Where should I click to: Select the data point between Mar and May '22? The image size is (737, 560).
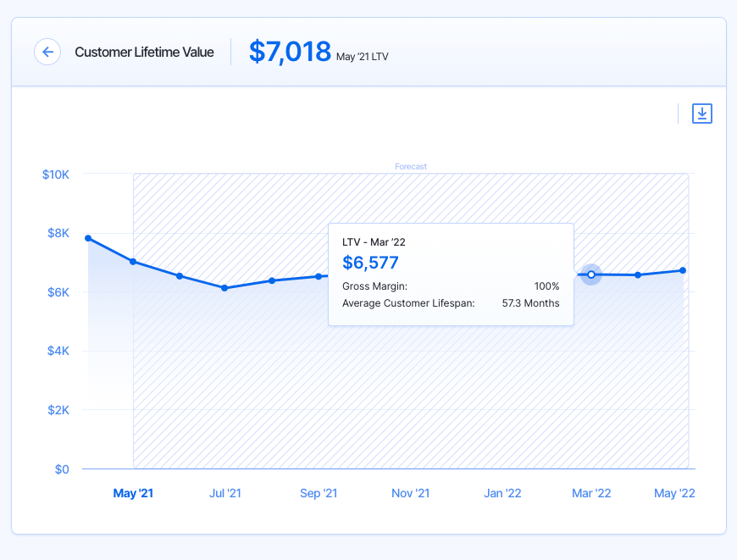pos(638,274)
